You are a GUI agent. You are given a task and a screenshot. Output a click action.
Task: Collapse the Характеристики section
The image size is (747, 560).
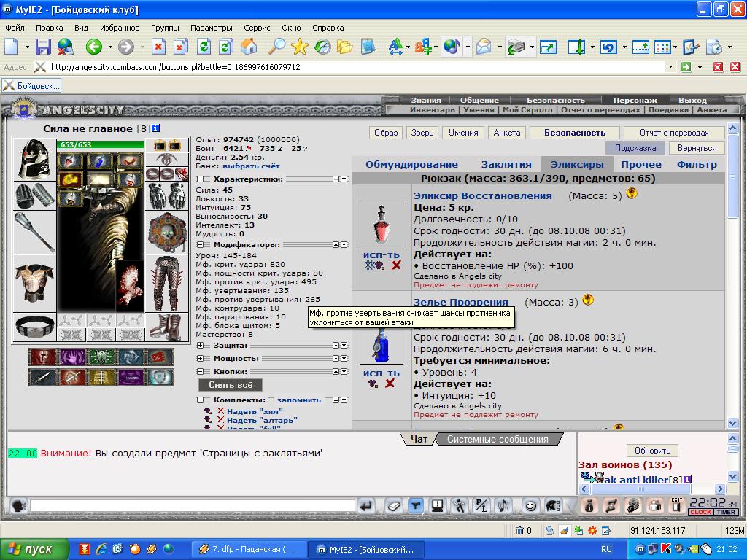tap(200, 179)
